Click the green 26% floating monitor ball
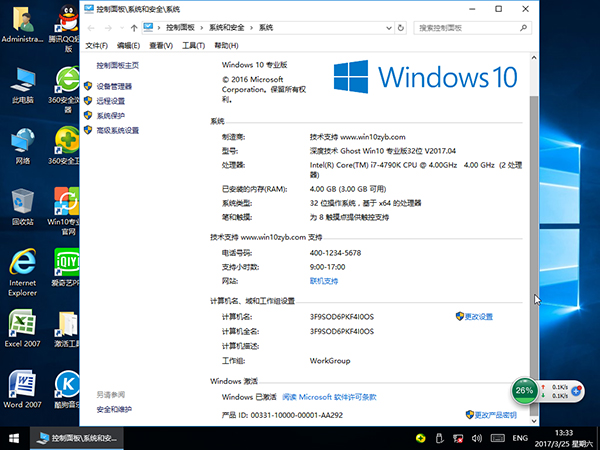The image size is (600, 450). (x=523, y=389)
